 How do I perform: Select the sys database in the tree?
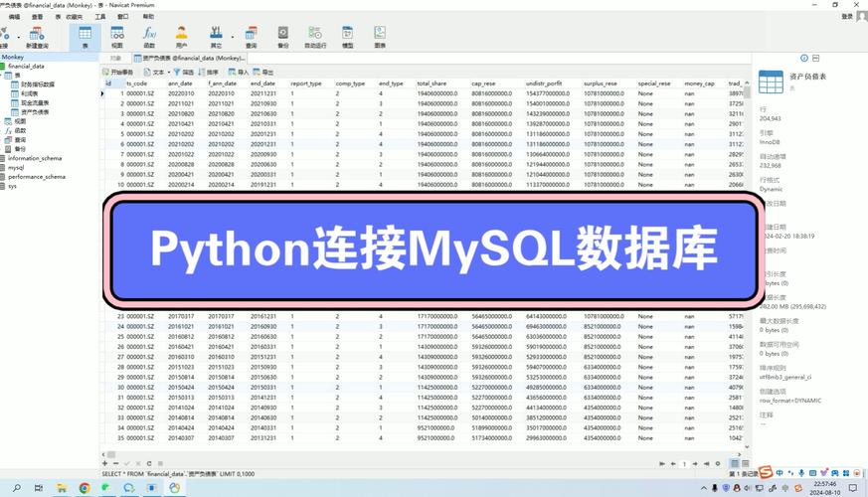coord(12,186)
